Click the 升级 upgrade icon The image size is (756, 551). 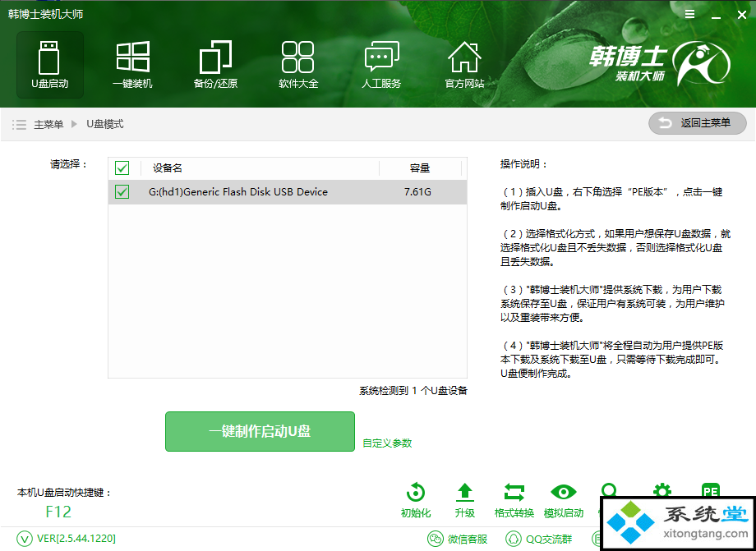pyautogui.click(x=464, y=500)
